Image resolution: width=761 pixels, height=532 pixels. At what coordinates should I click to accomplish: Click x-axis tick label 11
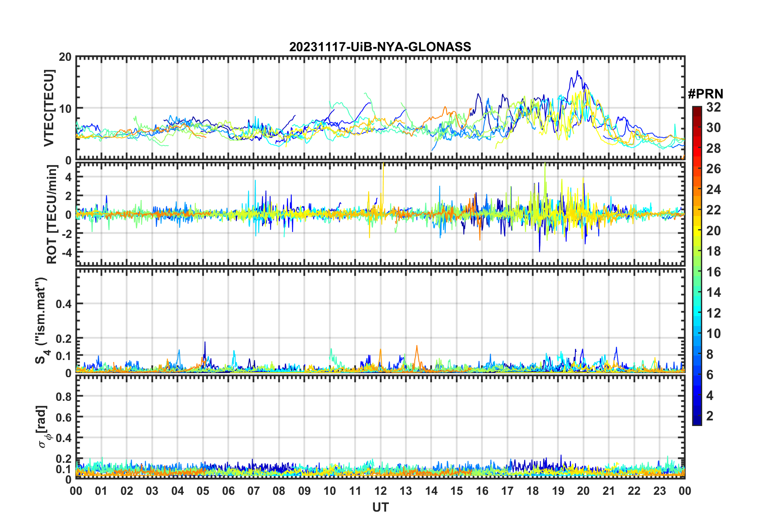coord(355,491)
